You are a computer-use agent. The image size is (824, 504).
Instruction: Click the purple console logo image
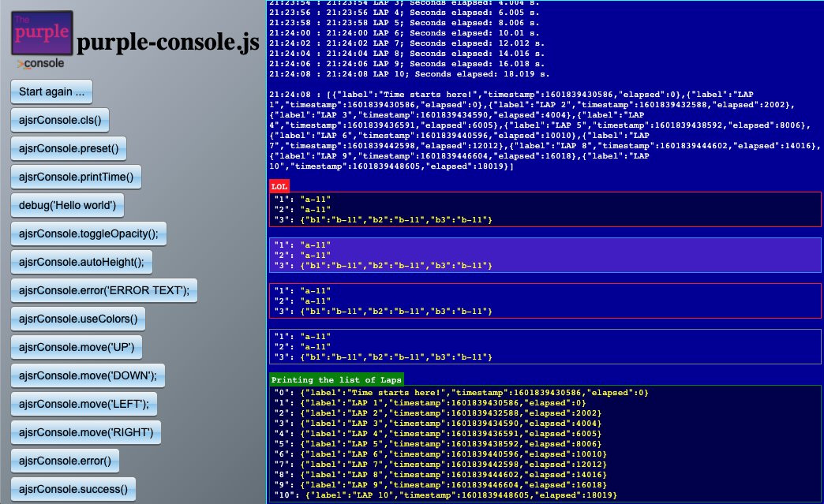coord(42,39)
